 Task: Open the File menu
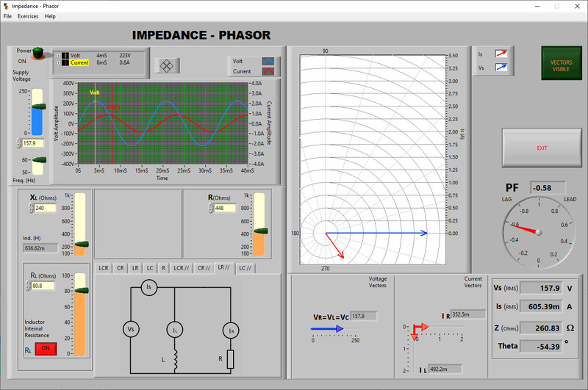[x=7, y=16]
